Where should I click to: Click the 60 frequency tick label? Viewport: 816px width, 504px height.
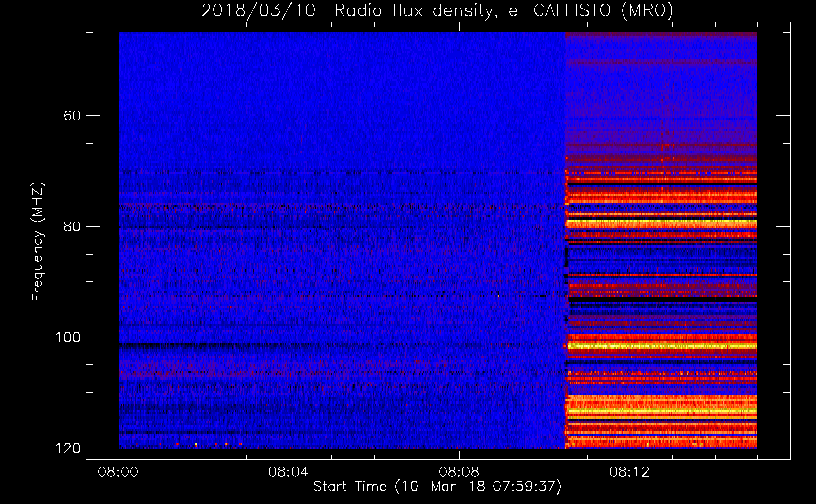point(72,116)
